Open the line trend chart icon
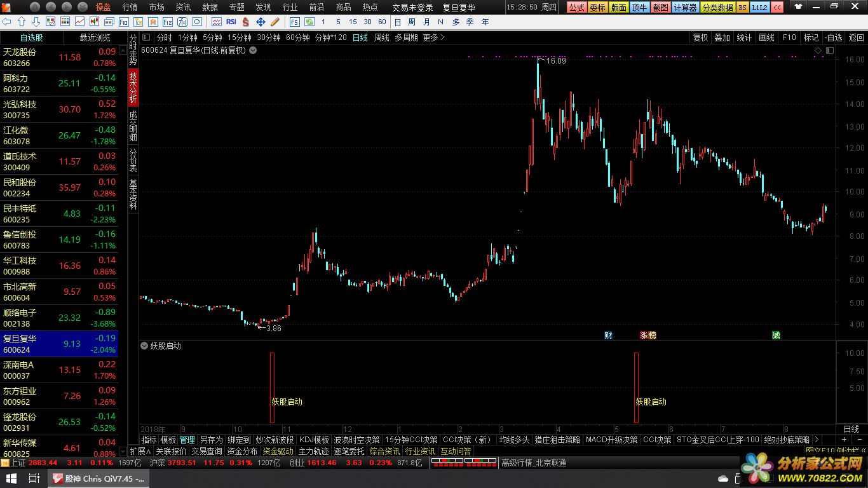 (79, 22)
